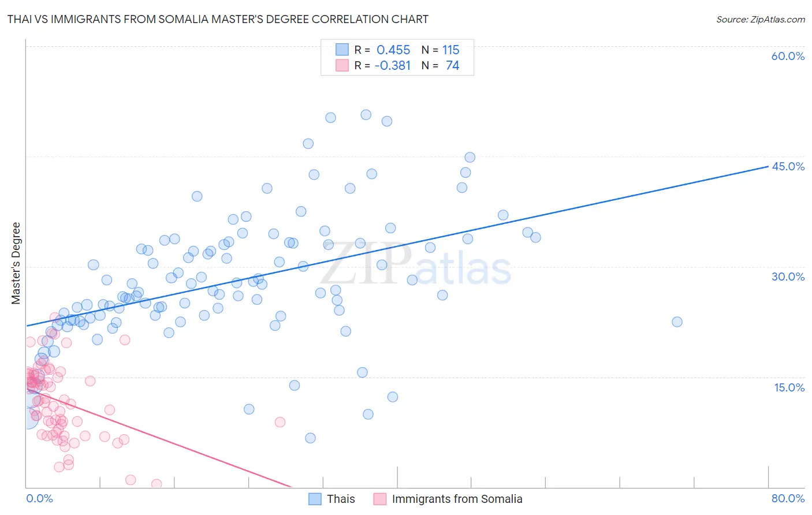
Task: Click the pink Immigrants from Somalia legend swatch
Action: (x=379, y=499)
